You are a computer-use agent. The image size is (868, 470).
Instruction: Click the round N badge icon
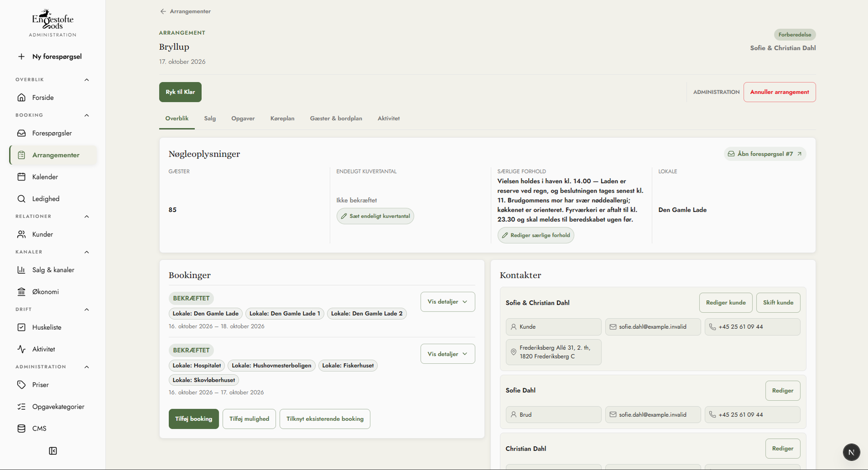click(x=851, y=452)
